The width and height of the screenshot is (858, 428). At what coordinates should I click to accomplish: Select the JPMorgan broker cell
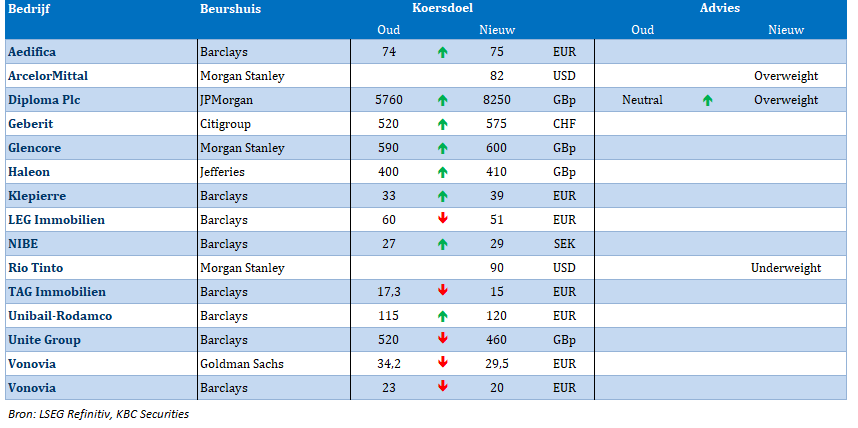(x=227, y=100)
